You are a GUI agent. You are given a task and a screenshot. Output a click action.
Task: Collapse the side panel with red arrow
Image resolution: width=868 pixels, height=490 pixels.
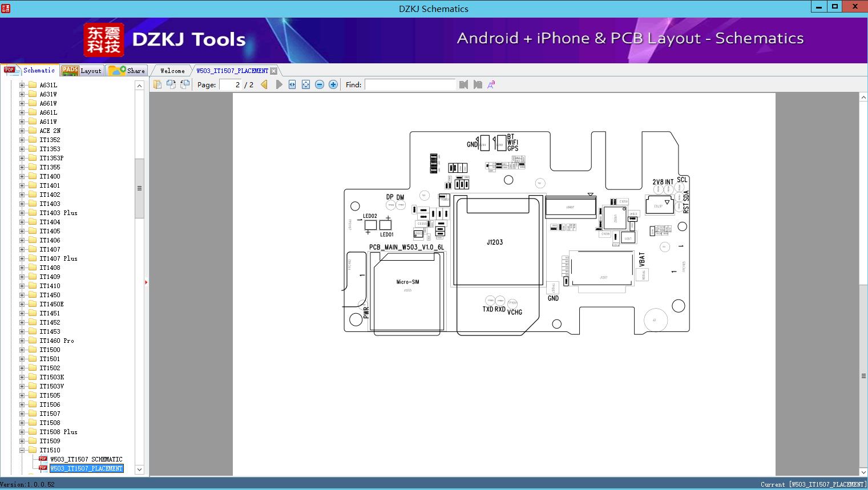tap(146, 282)
